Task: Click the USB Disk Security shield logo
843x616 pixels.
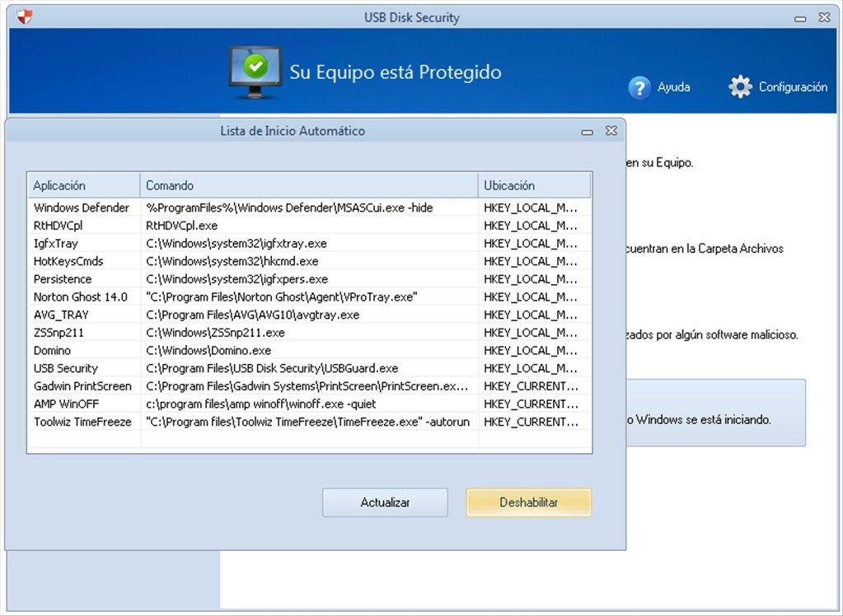Action: pos(24,17)
